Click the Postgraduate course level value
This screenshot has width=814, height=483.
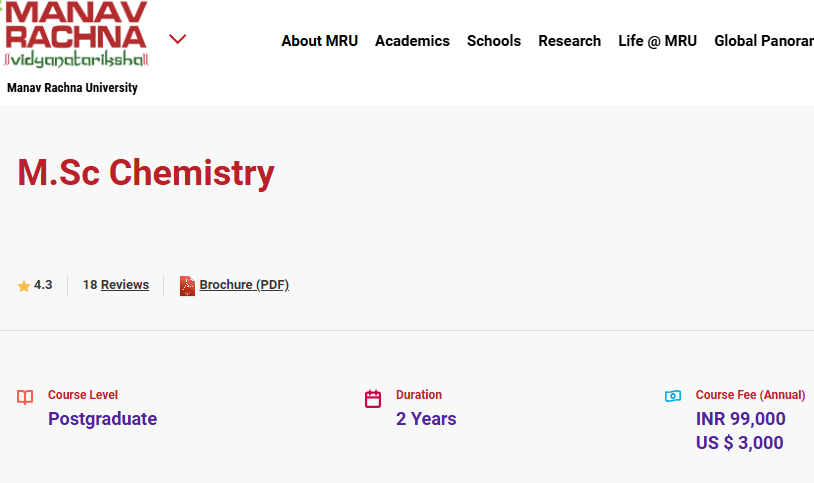point(102,419)
